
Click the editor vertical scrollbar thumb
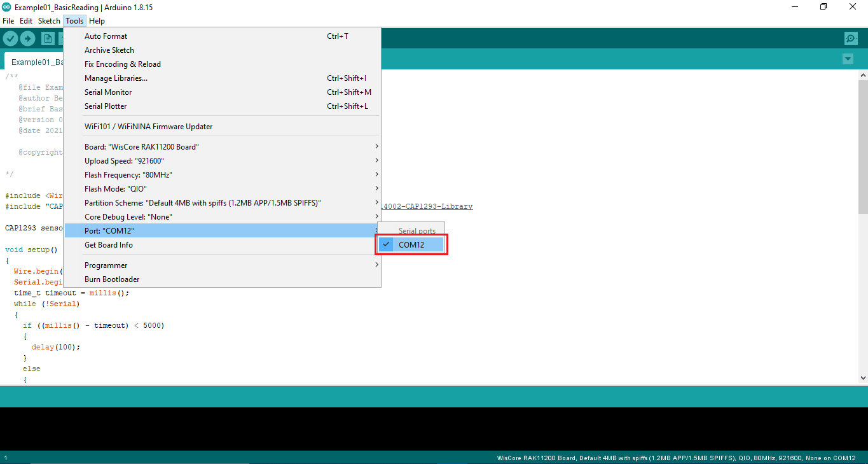863,146
